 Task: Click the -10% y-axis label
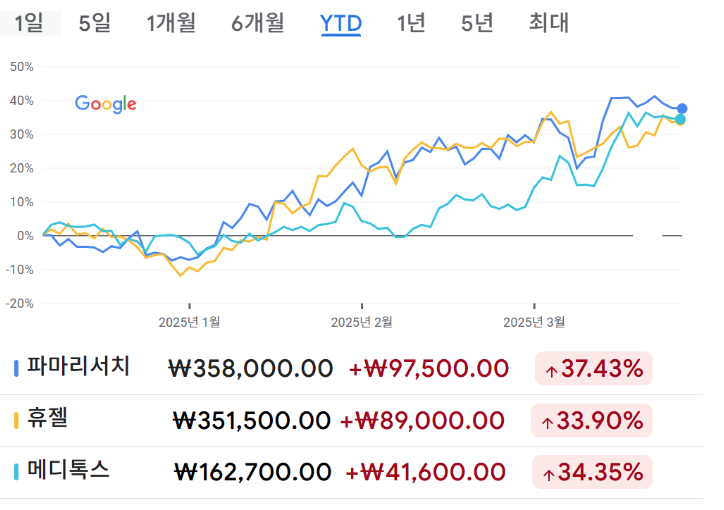pos(19,270)
